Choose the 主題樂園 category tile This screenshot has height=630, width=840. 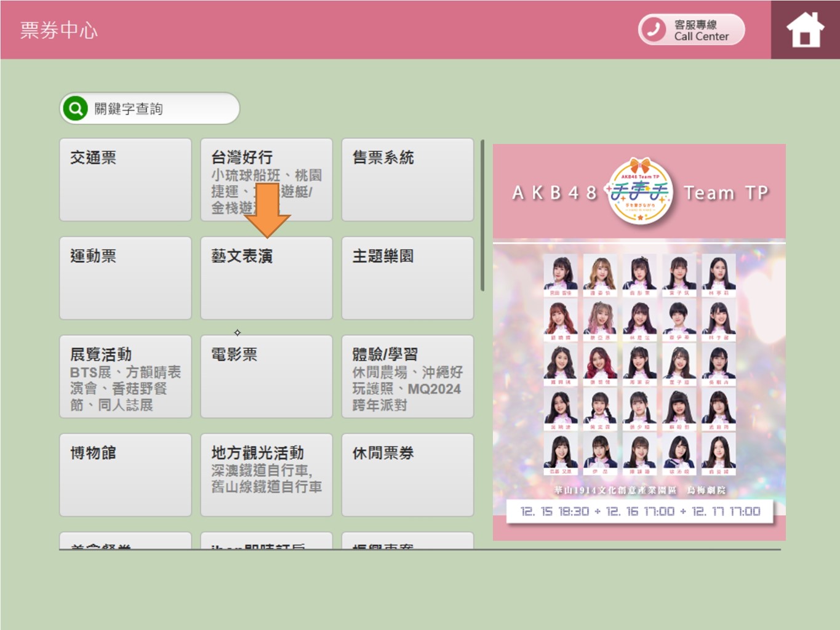pos(407,278)
